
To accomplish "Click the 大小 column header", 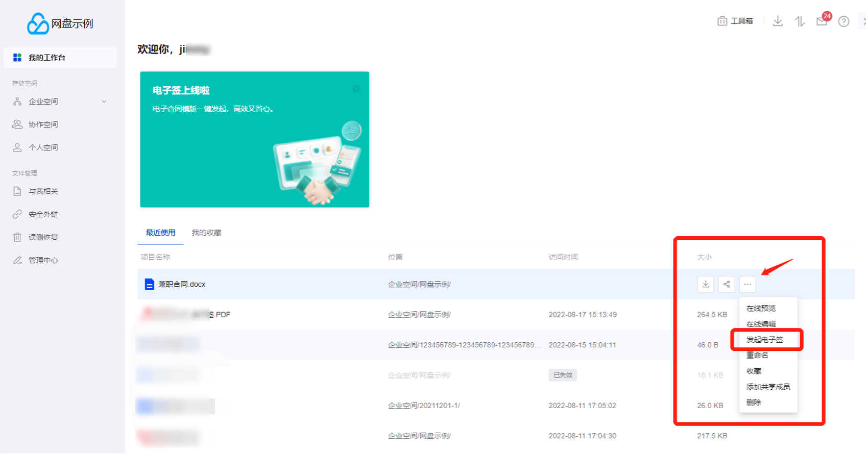I will [x=705, y=257].
